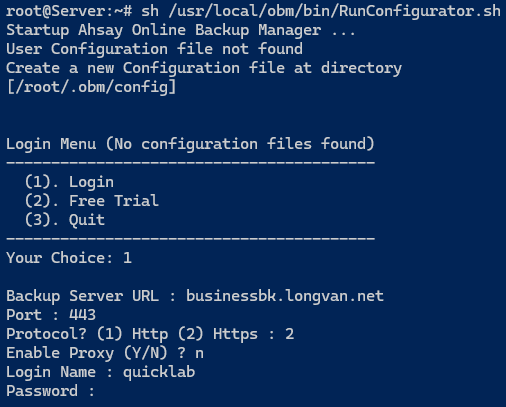Click the (2) Https protocol option text
This screenshot has width=506, height=407.
218,334
